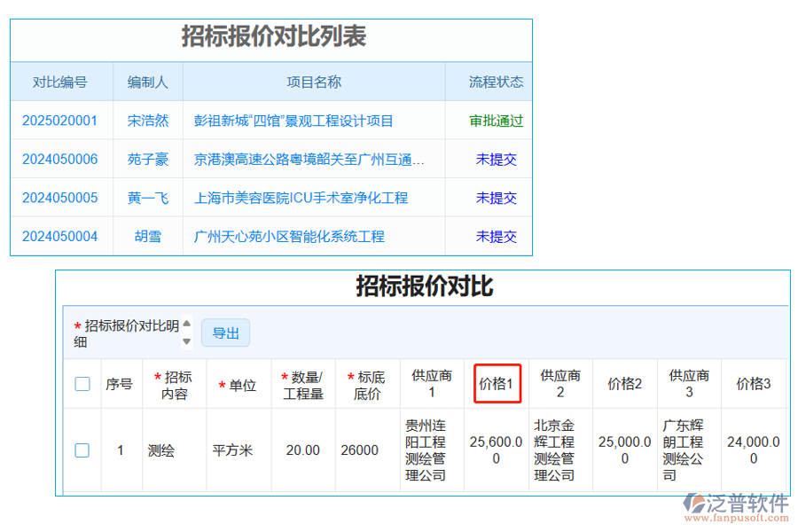The image size is (798, 532).
Task: Click editor name 黄一飞 in the list
Action: point(147,198)
